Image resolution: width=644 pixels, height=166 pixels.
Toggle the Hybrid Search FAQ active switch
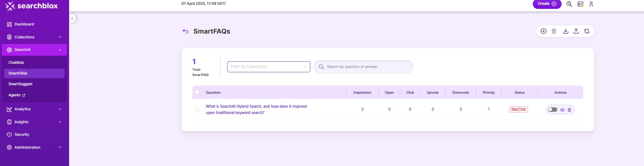(553, 110)
